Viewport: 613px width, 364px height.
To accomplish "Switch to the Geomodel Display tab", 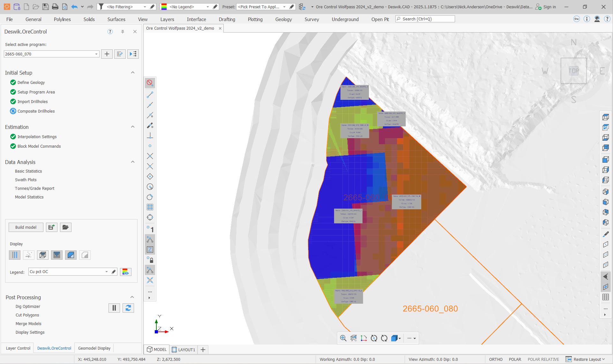I will coord(94,348).
